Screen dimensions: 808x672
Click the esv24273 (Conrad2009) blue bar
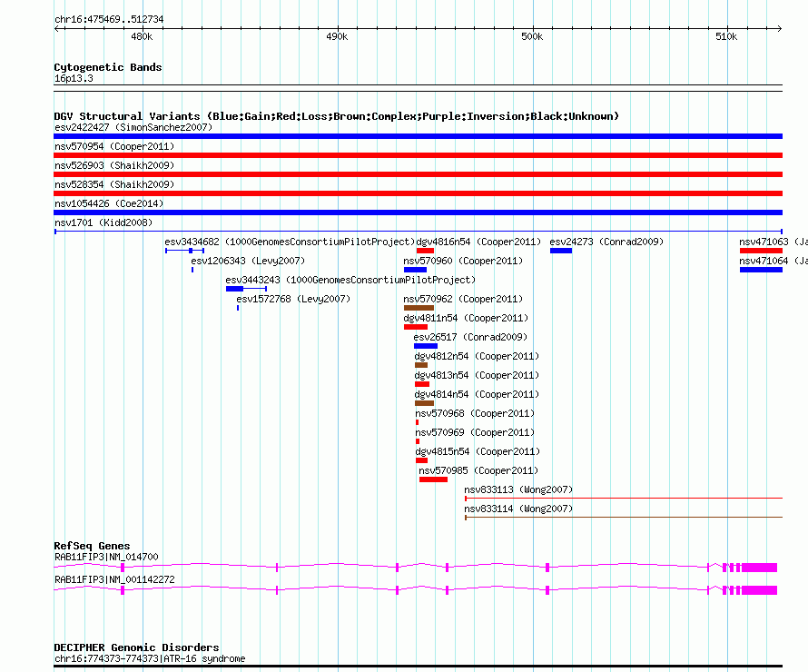(561, 251)
